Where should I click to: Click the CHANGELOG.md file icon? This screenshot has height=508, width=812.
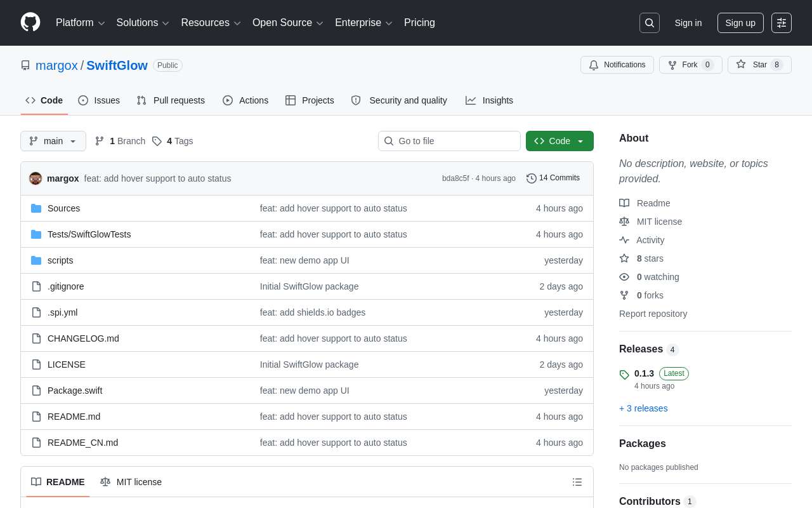tap(36, 338)
